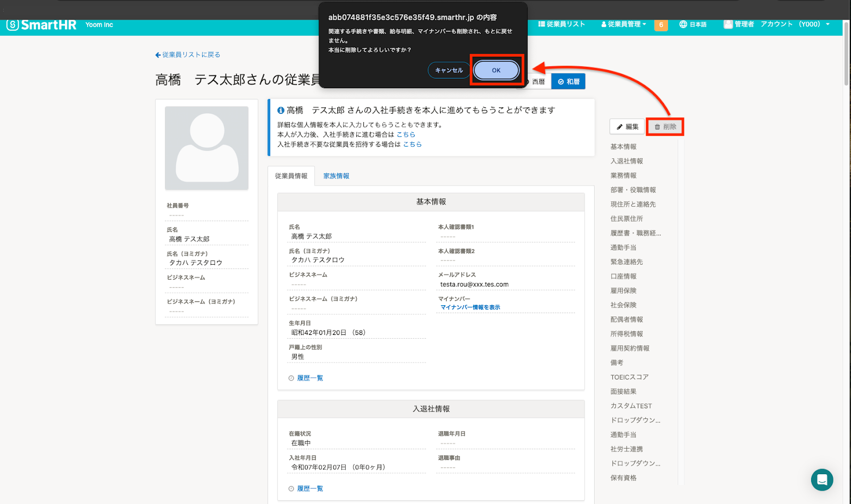851x504 pixels.
Task: Expand the 従業員管理 dropdown menu
Action: coord(623,24)
